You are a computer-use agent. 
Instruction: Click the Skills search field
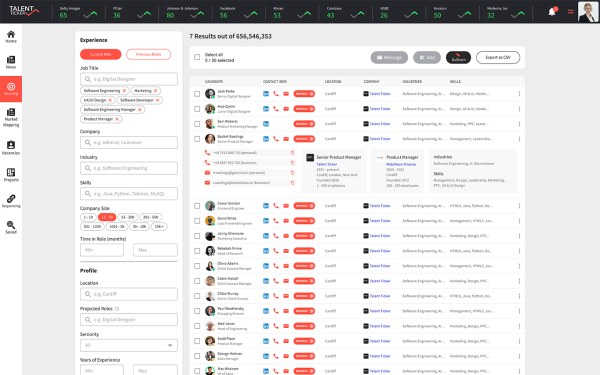(x=129, y=194)
